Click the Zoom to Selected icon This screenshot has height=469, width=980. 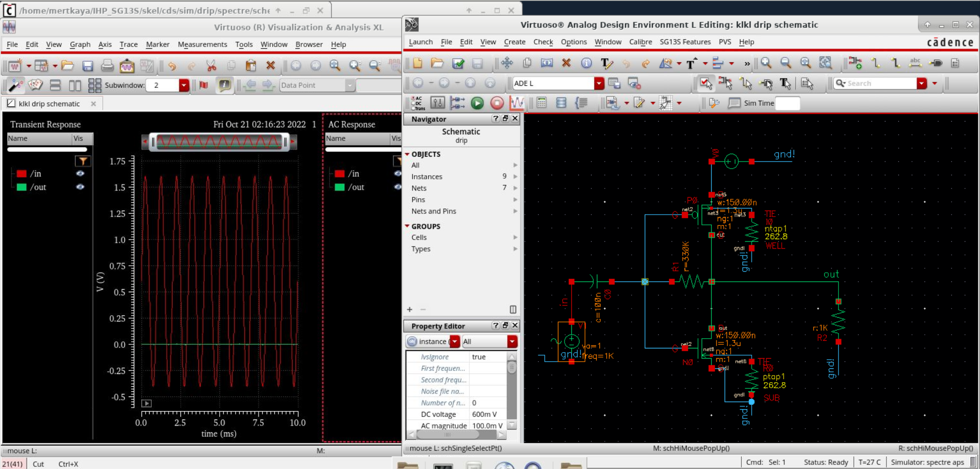click(825, 63)
